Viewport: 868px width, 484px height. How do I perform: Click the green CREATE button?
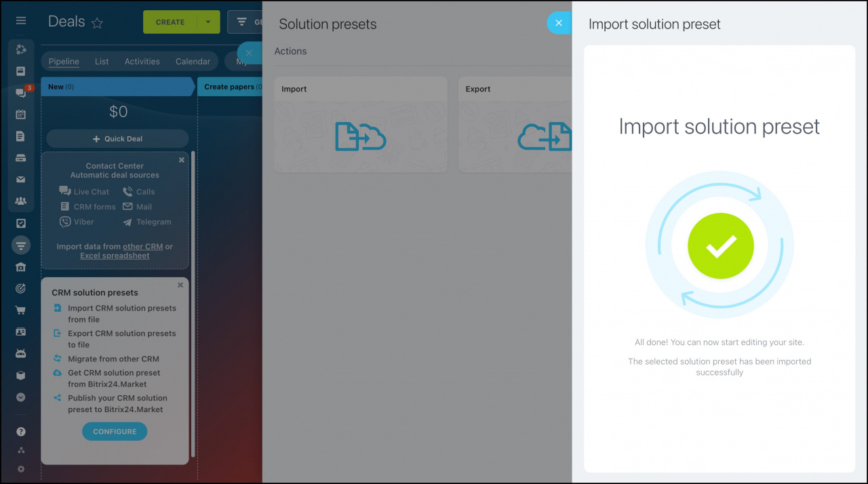pyautogui.click(x=170, y=22)
